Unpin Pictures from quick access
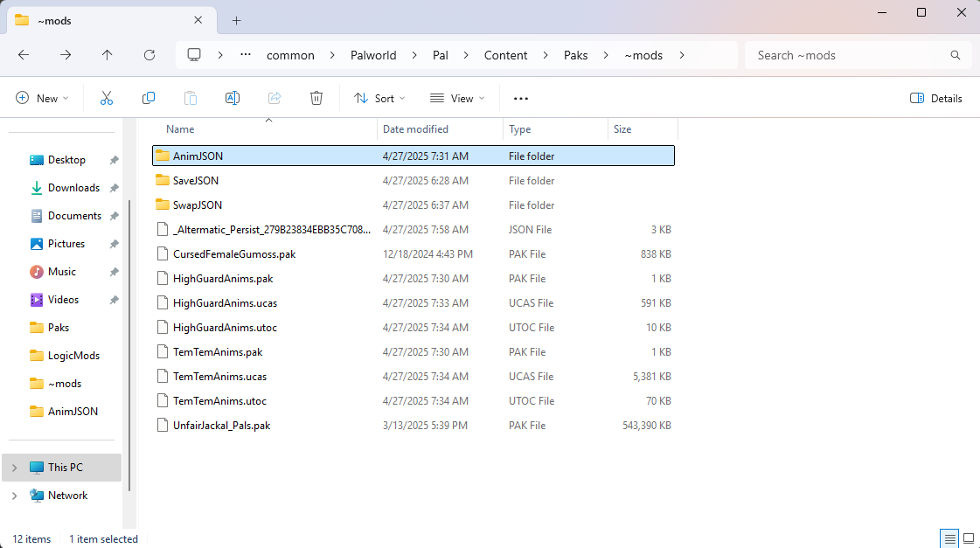 click(x=114, y=245)
